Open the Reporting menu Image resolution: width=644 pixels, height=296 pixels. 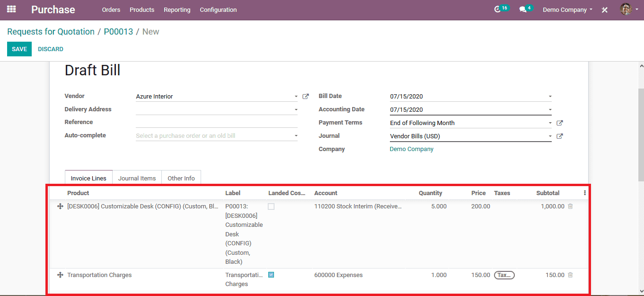[177, 9]
